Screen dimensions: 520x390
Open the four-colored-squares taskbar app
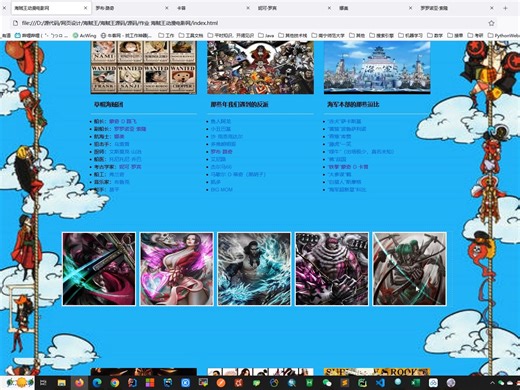(x=150, y=382)
